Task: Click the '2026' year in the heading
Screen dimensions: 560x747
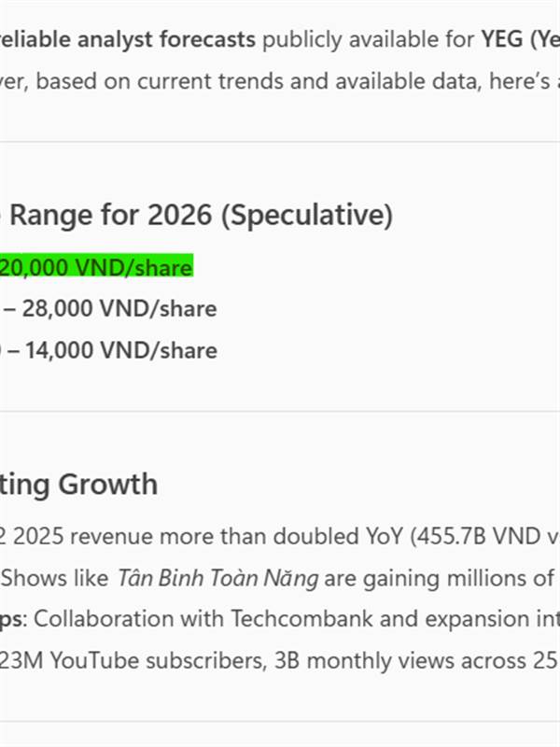Action: pyautogui.click(x=180, y=215)
